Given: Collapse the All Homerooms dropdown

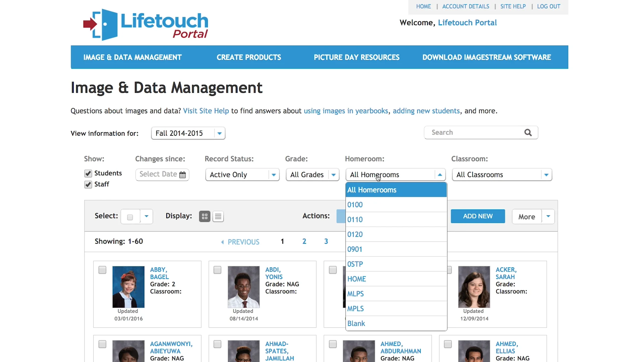Looking at the screenshot, I should tap(395, 175).
